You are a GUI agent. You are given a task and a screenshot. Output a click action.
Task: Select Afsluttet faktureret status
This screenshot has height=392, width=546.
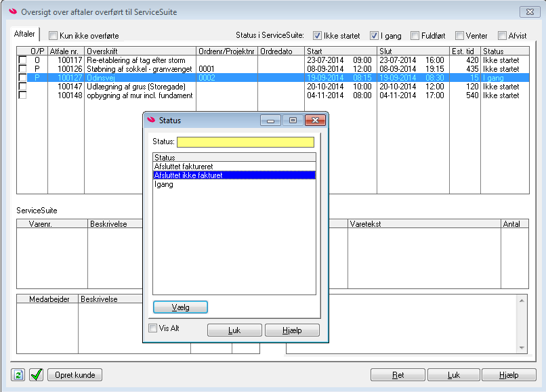coord(234,167)
